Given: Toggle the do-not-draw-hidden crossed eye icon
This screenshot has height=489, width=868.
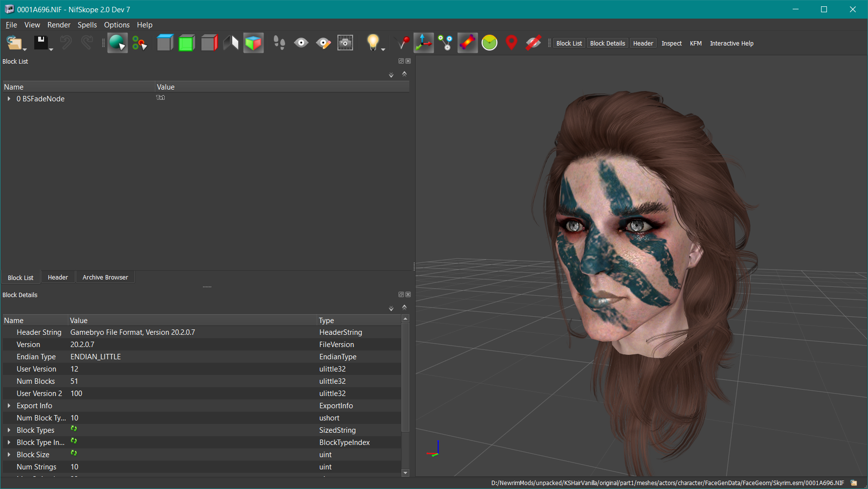Looking at the screenshot, I should (533, 43).
